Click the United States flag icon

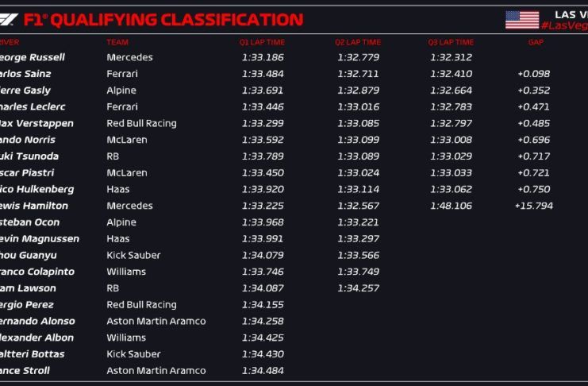521,20
